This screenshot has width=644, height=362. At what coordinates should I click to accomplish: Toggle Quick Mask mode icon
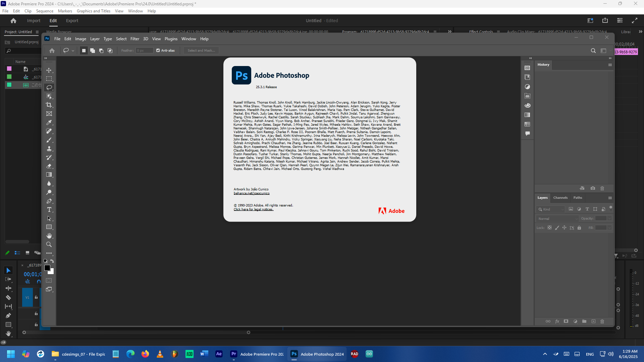pyautogui.click(x=49, y=281)
